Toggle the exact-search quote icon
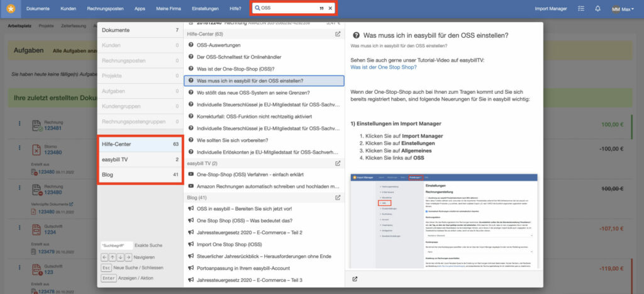The image size is (644, 294). tap(321, 8)
